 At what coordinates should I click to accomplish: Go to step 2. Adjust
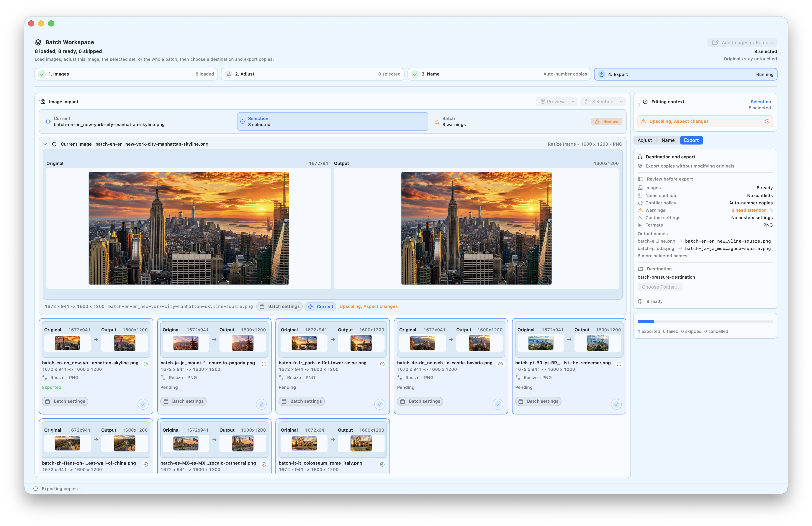click(313, 74)
